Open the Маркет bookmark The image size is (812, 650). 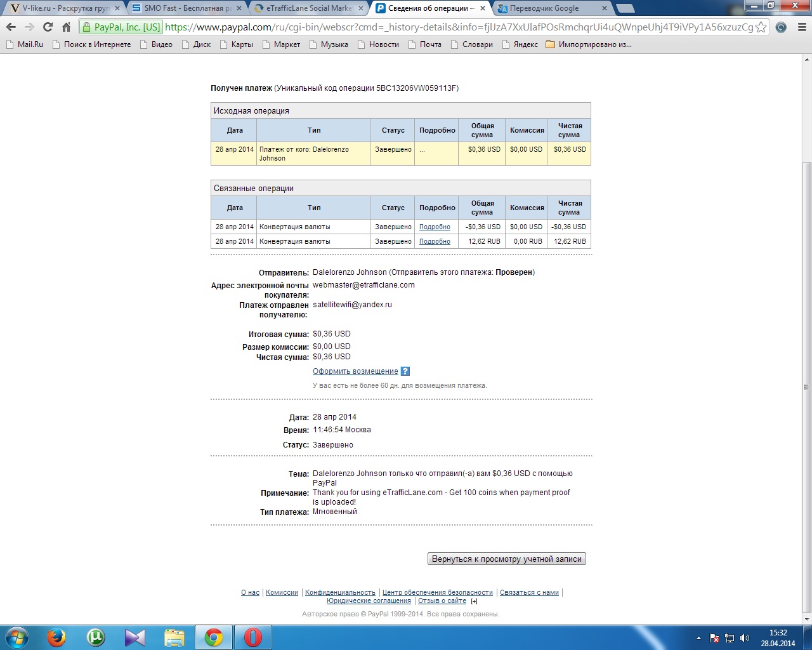[281, 44]
